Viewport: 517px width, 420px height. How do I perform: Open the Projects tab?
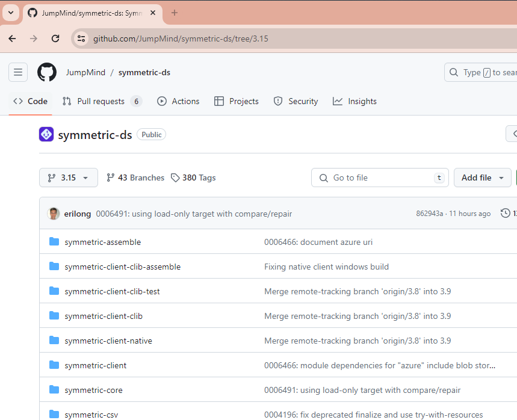coord(237,101)
